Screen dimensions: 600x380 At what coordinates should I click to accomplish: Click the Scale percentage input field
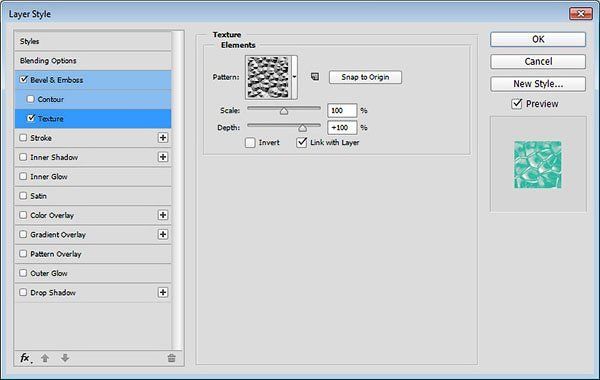(342, 111)
